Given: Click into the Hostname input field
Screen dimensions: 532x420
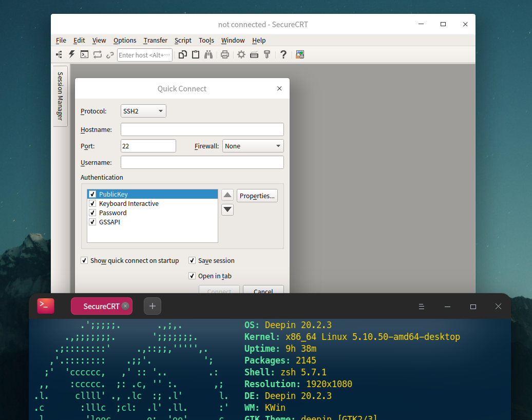Looking at the screenshot, I should (x=202, y=129).
